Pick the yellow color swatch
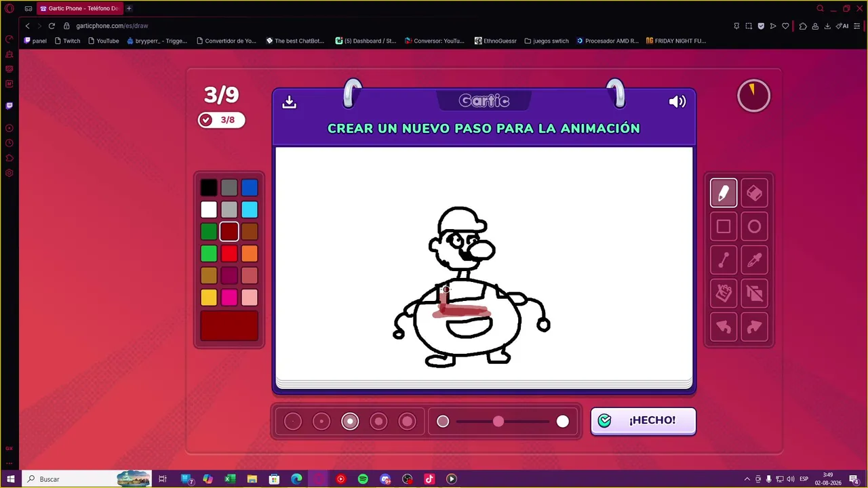The image size is (868, 488). 209,298
